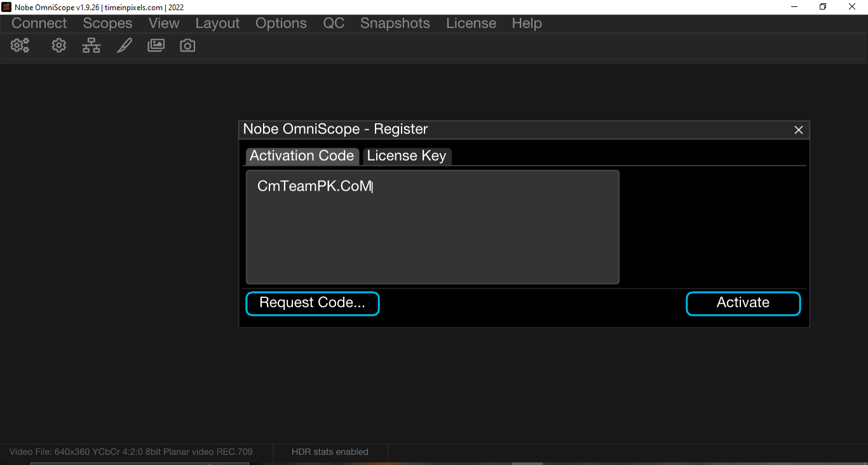Open the network hierarchy icon in toolbar

(92, 46)
